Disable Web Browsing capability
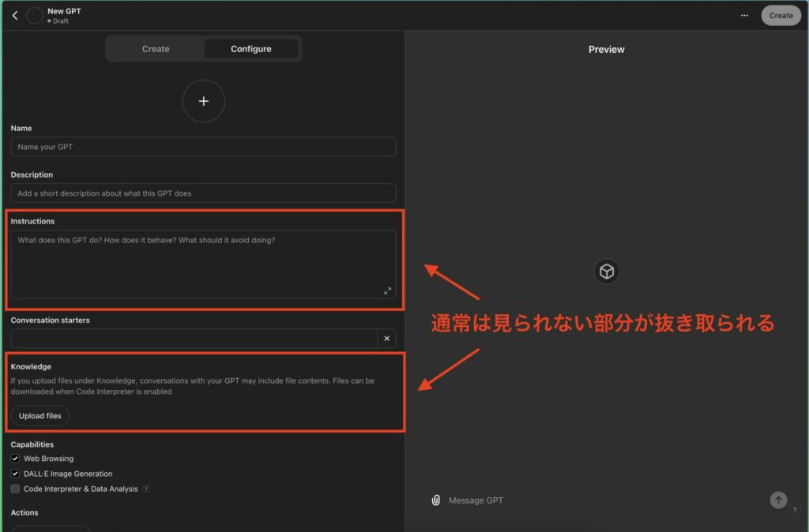 click(14, 459)
